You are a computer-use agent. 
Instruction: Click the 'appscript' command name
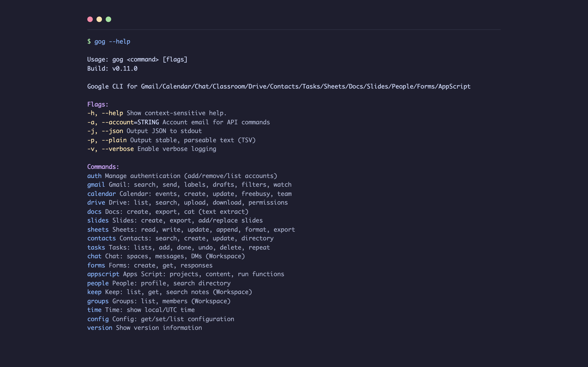(103, 274)
